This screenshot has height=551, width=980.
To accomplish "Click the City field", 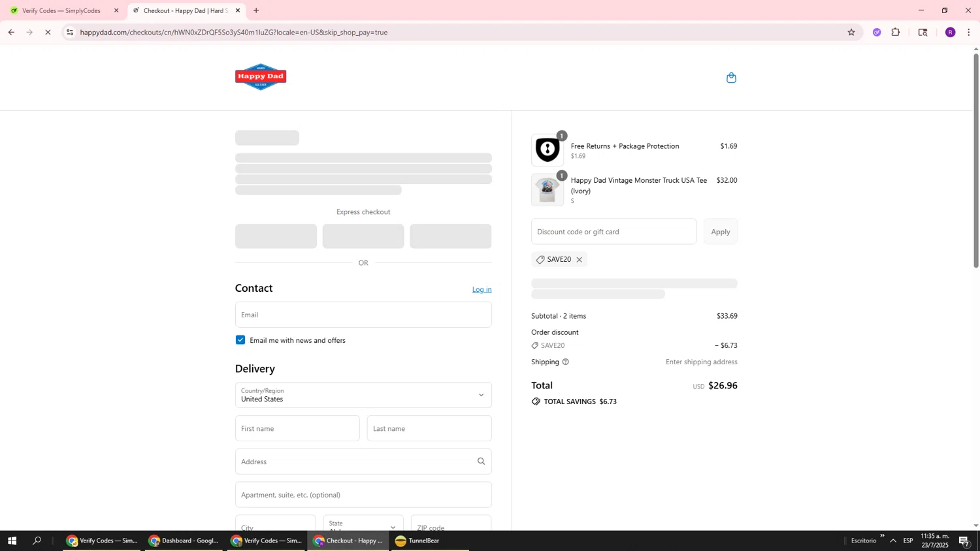I will (275, 524).
